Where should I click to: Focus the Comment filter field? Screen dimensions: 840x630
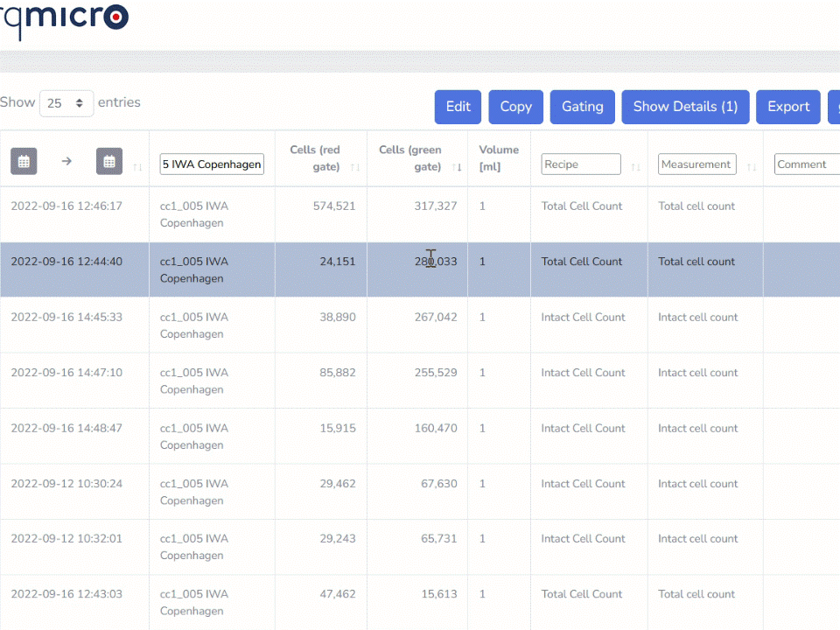(x=807, y=164)
